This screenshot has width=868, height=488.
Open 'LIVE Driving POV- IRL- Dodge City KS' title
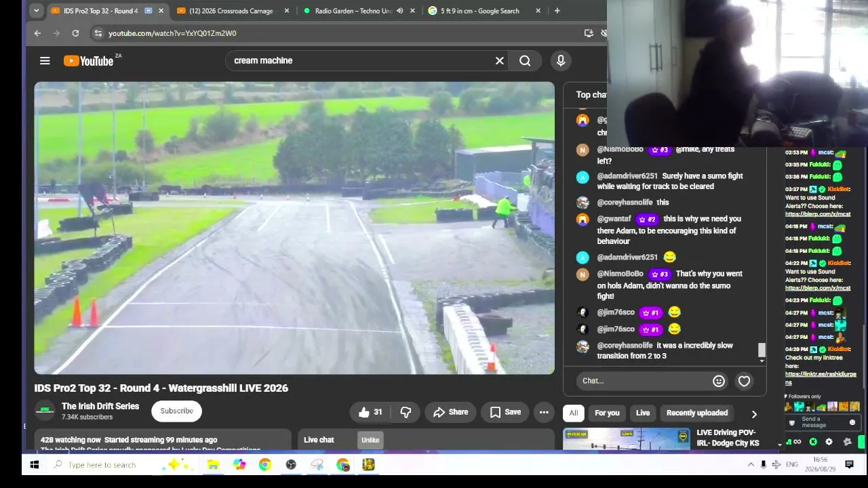728,438
